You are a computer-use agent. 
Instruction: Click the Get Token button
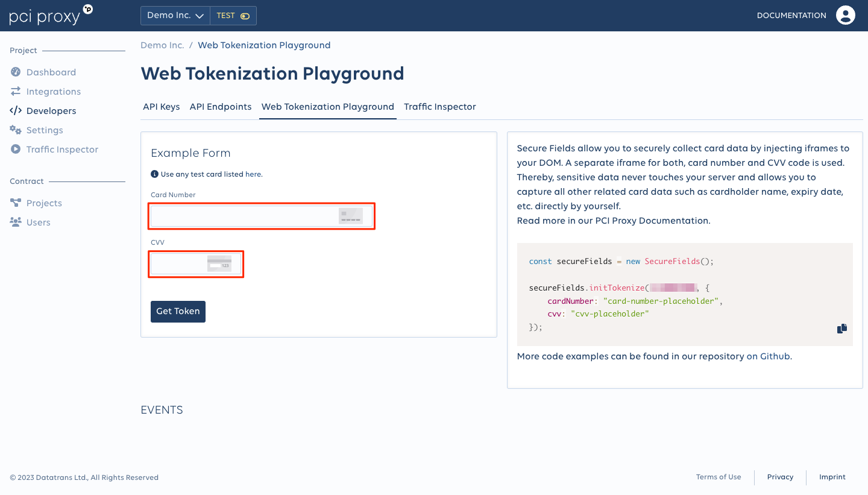(x=178, y=312)
